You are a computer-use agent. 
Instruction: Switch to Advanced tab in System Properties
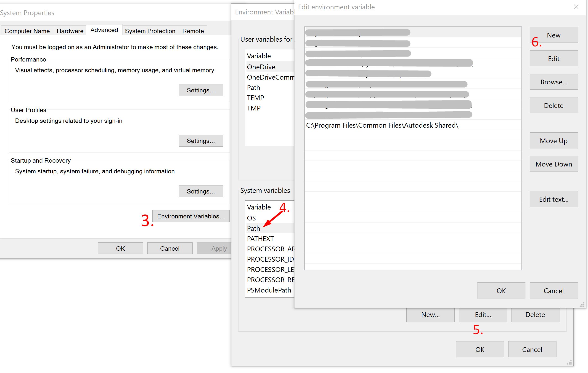(x=104, y=30)
